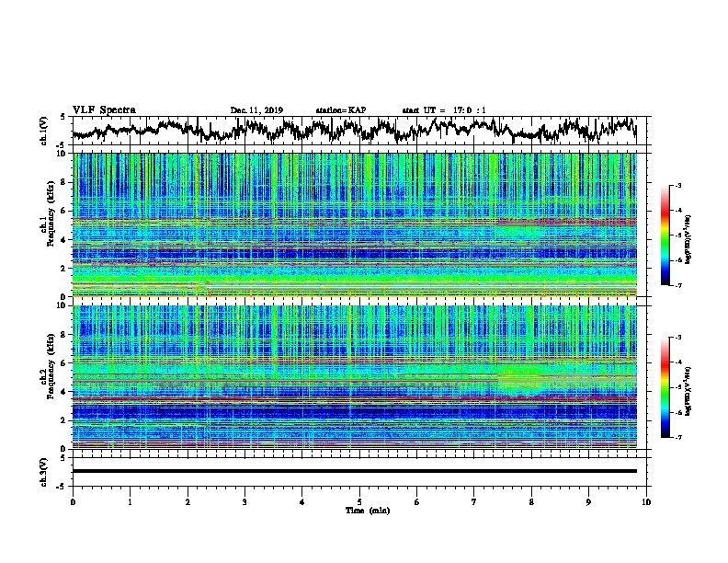Click the "4" tick on the time axis

click(302, 502)
